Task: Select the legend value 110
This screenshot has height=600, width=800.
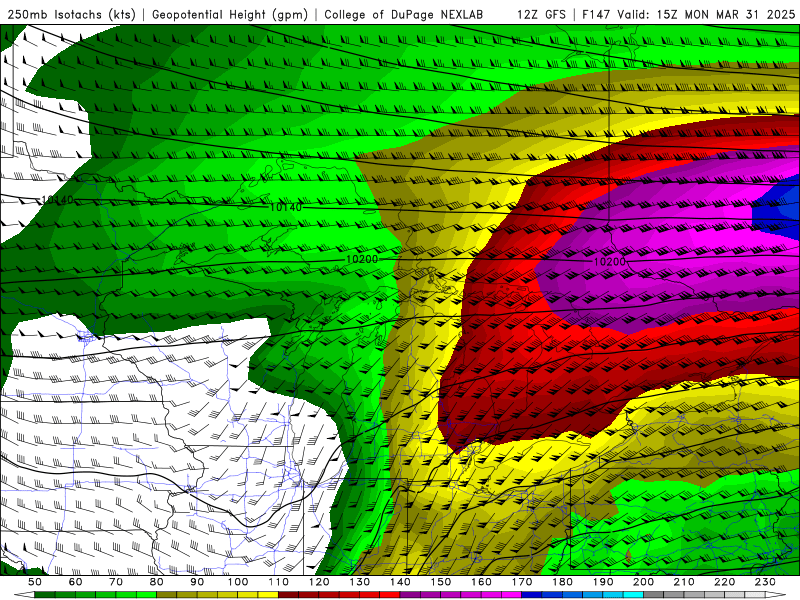Action: [279, 582]
